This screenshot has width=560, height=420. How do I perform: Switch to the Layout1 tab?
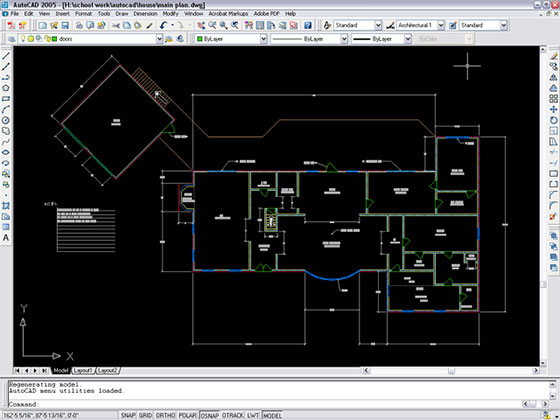click(x=83, y=371)
